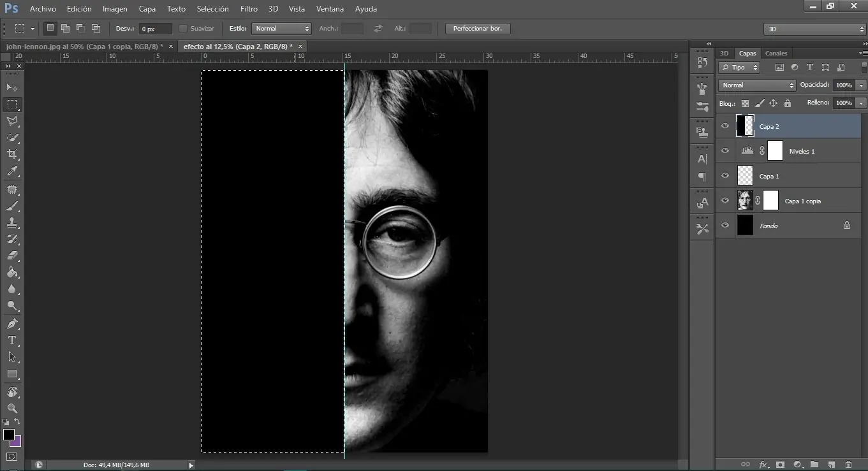868x471 pixels.
Task: Toggle visibility of the Fondo layer
Action: tap(725, 226)
